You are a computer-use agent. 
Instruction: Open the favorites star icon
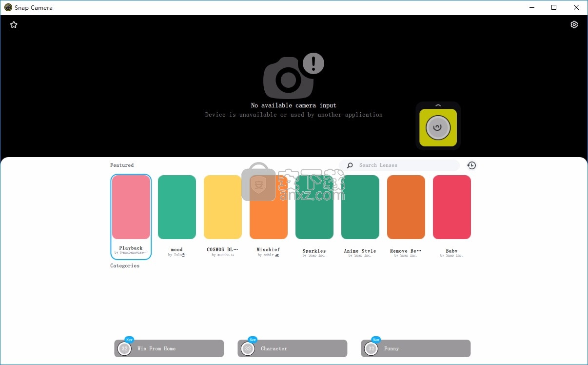pyautogui.click(x=14, y=24)
